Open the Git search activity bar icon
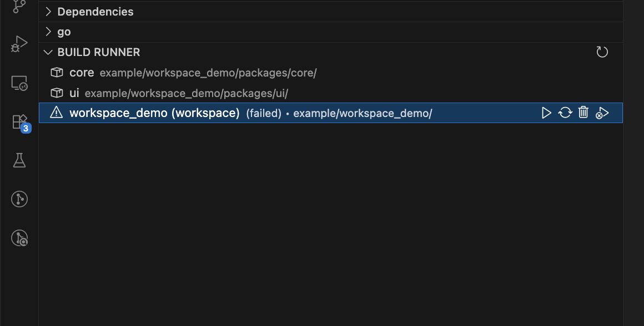 19,238
